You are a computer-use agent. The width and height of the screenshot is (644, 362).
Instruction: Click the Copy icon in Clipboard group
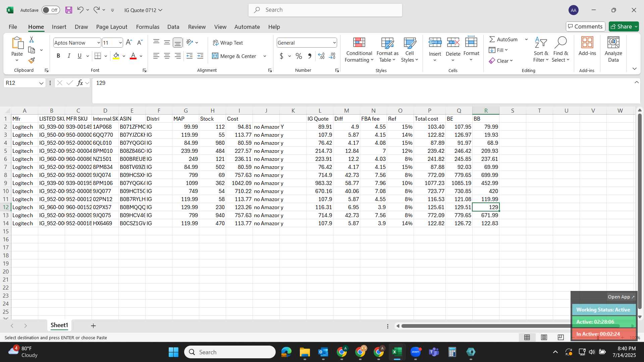pos(32,50)
